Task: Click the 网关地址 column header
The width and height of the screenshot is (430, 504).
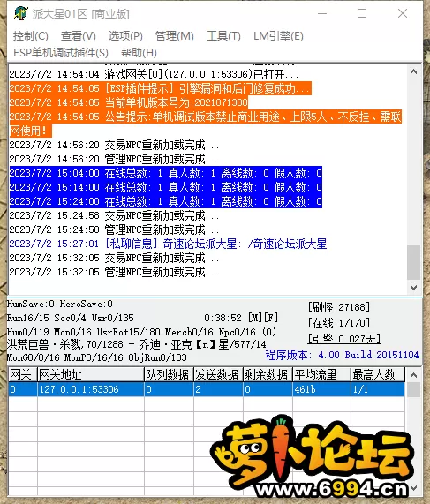Action: [91, 374]
